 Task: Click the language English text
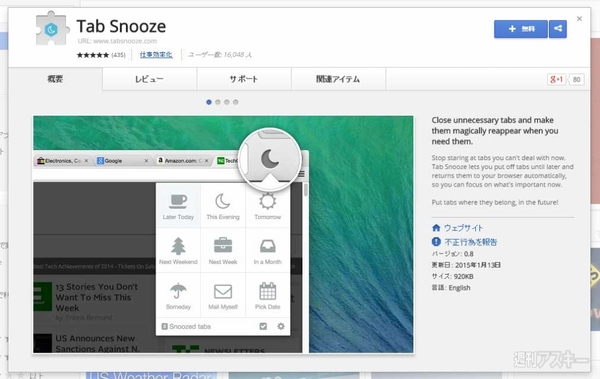[x=459, y=288]
